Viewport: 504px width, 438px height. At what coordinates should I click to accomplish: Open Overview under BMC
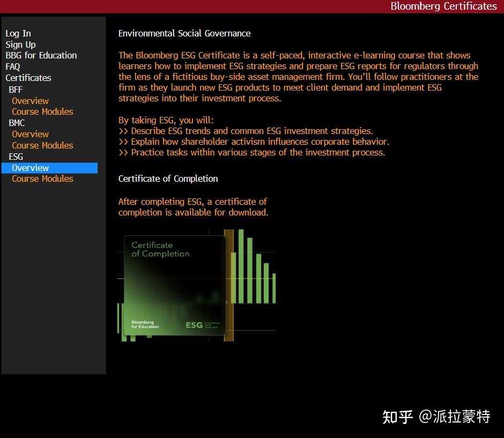click(30, 135)
